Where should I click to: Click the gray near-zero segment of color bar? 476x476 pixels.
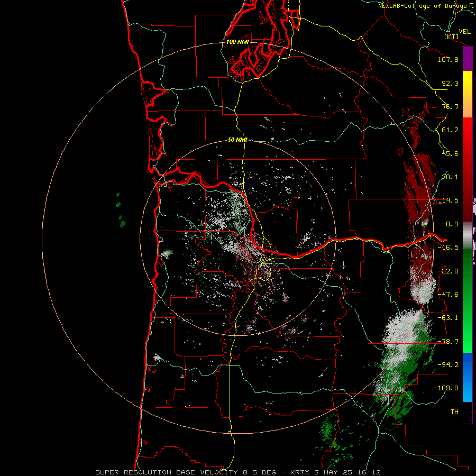point(467,235)
